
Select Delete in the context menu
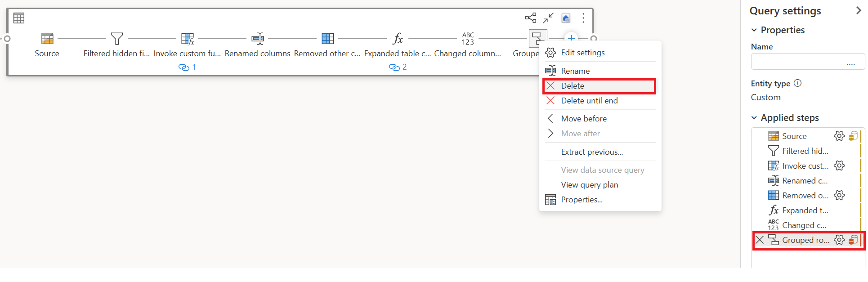(599, 86)
